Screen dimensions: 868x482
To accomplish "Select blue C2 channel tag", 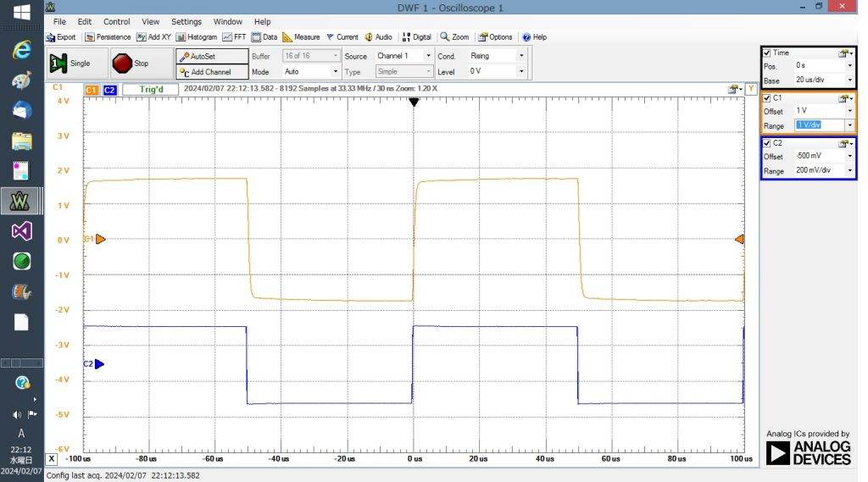I will point(109,90).
